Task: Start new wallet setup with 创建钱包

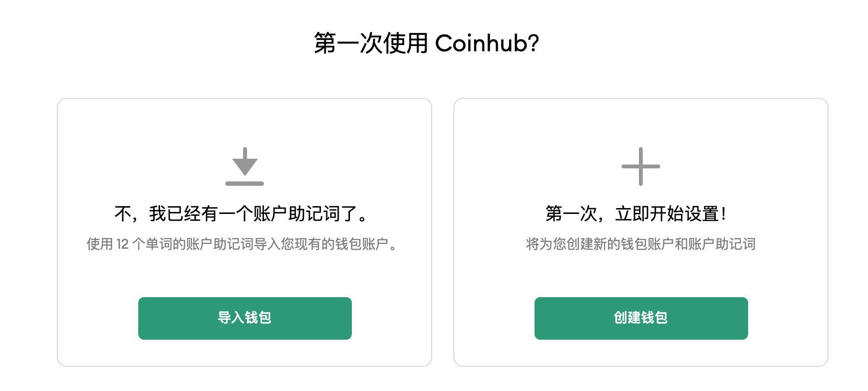Action: (641, 318)
